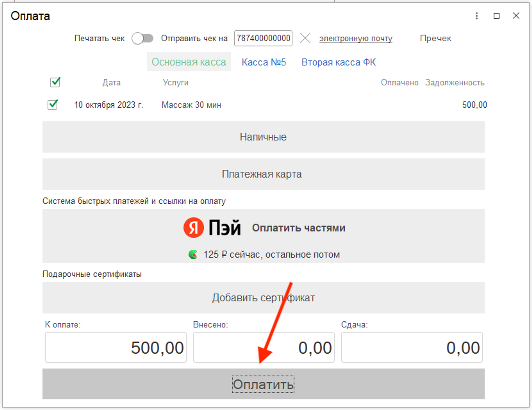Click the Пречек button
Screen dimensions: 532x410
click(x=436, y=38)
